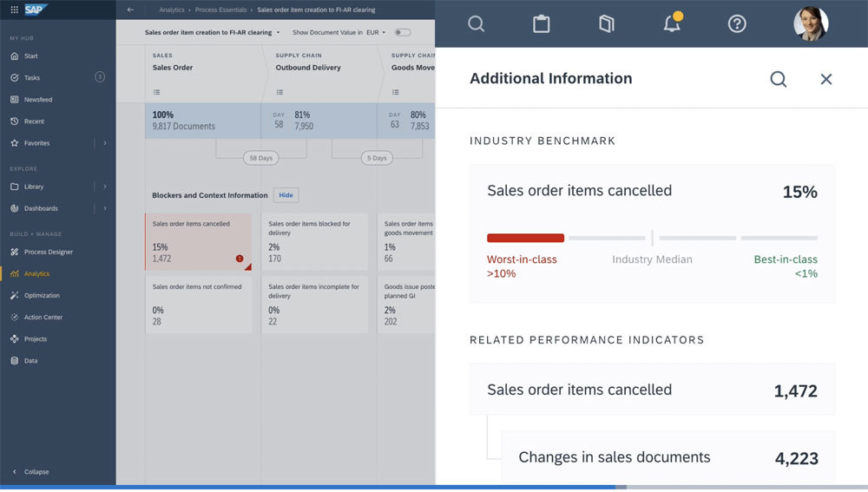Toggle the Show Document Value switch
868x492 pixels.
pos(402,32)
